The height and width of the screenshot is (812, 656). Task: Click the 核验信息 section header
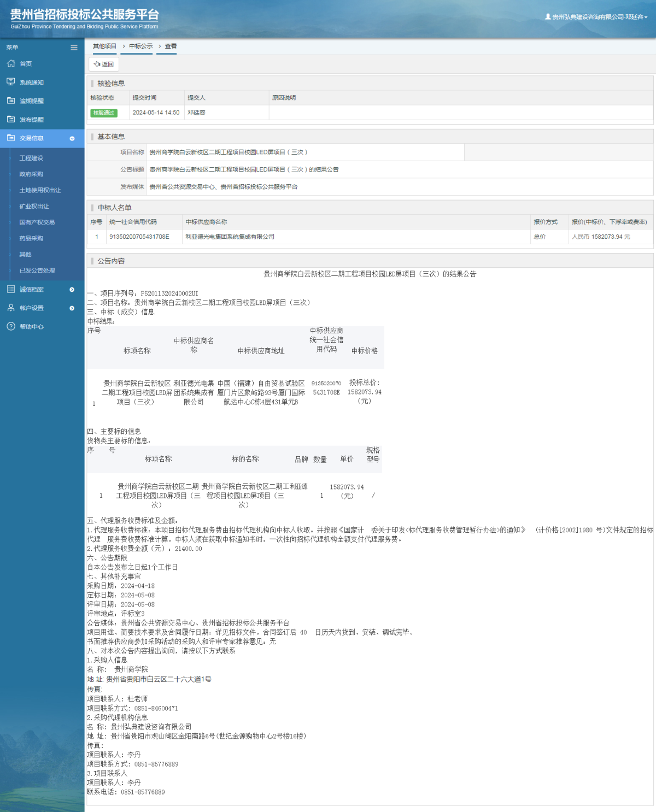pyautogui.click(x=111, y=83)
